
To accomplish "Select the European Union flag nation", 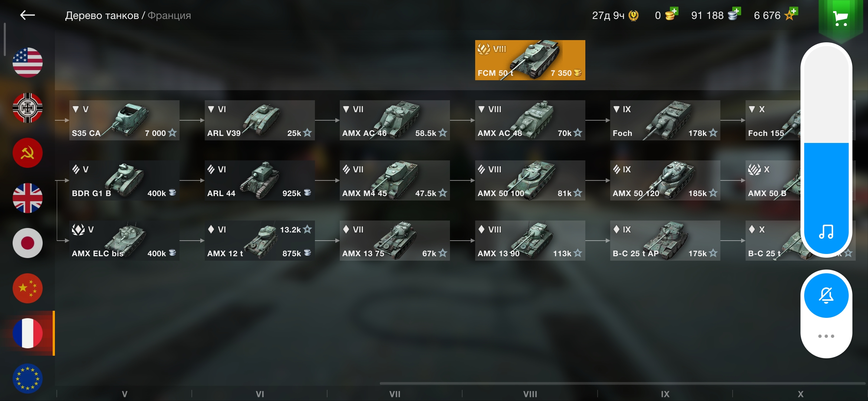I will pos(27,378).
